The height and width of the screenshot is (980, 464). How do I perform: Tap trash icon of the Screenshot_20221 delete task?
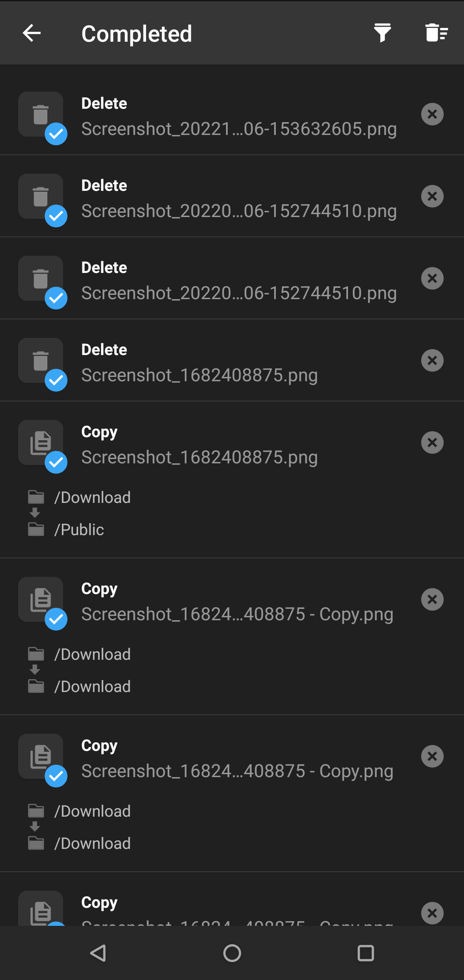[x=40, y=114]
